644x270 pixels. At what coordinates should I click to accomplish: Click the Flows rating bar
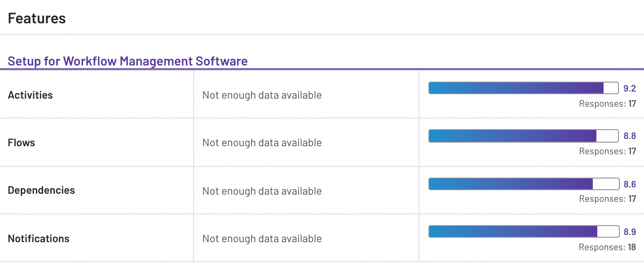524,136
